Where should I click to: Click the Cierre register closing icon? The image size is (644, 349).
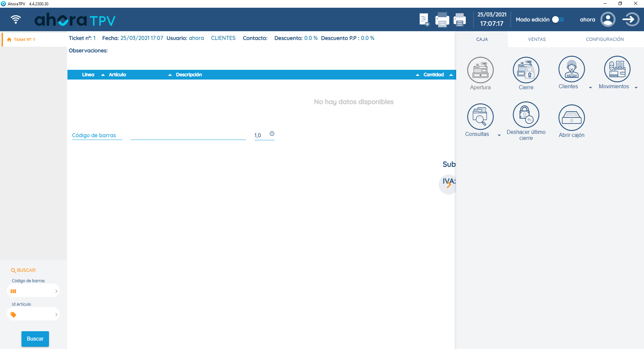point(526,70)
